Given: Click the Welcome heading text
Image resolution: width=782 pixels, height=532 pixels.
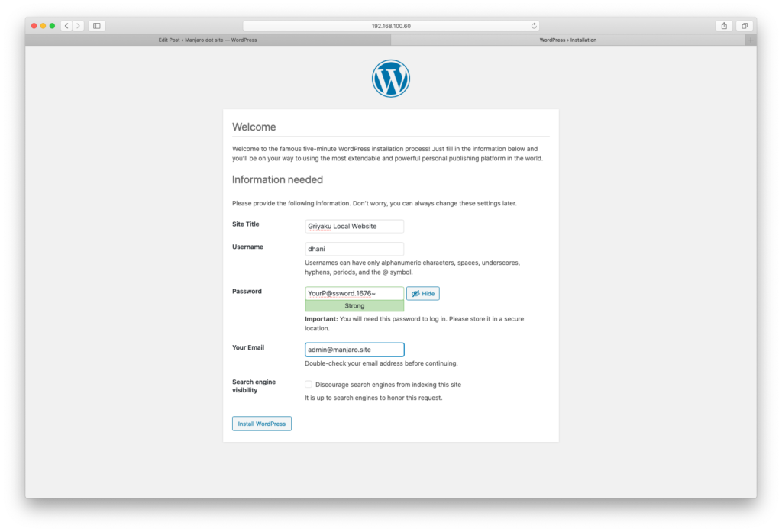Looking at the screenshot, I should 254,127.
